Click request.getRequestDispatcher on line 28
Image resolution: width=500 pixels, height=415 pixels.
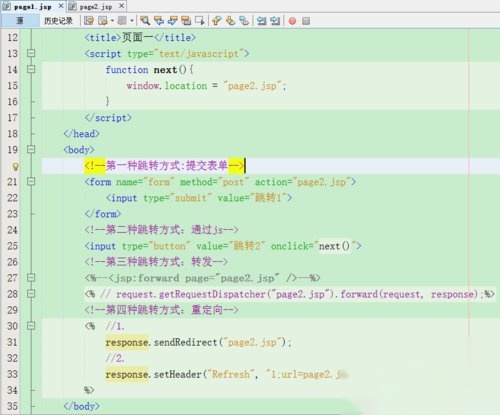(191, 294)
